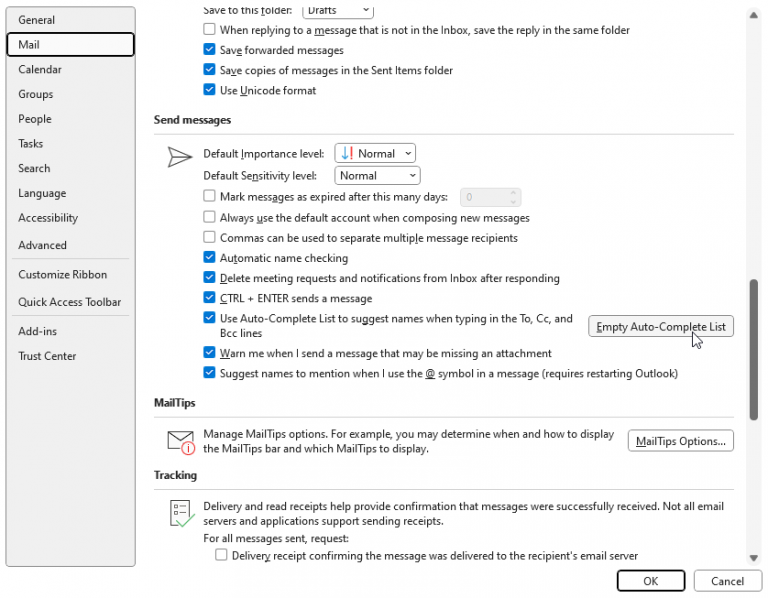The image size is (768, 598).
Task: Increase expired days with stepper up arrow
Action: point(513,192)
